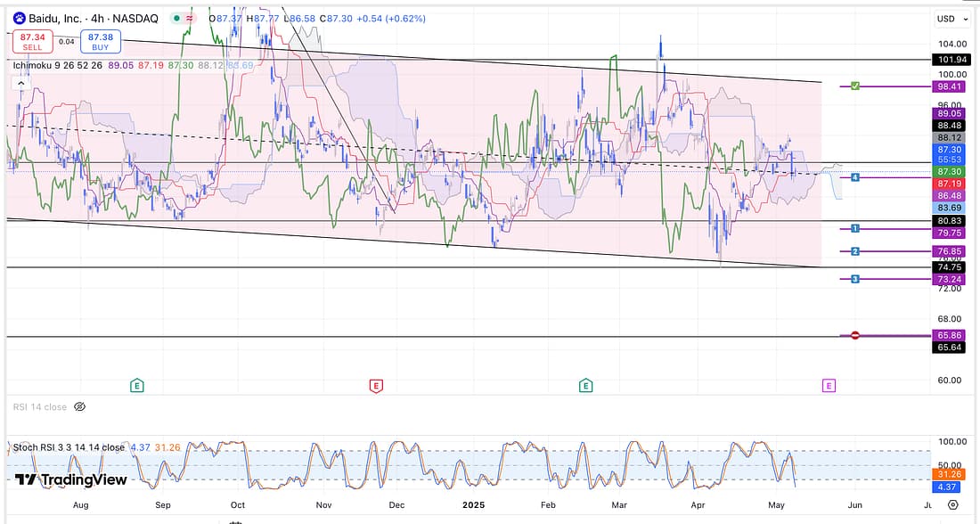Select the Stoch RSI indicator legend
The height and width of the screenshot is (524, 980).
(69, 447)
